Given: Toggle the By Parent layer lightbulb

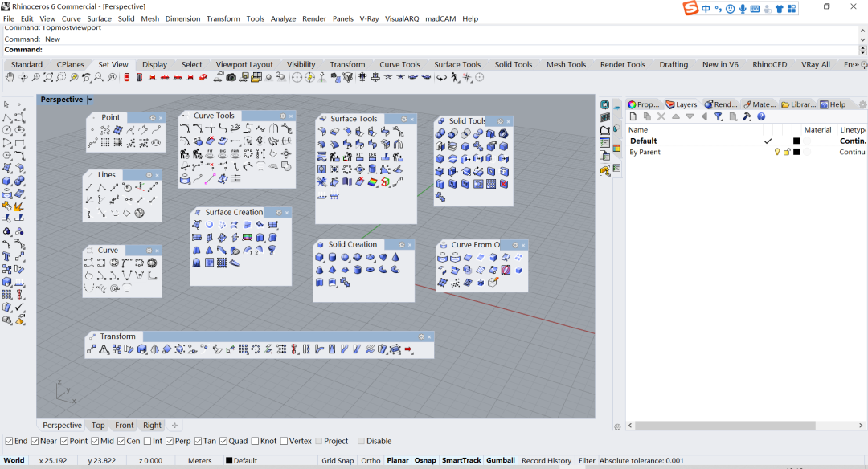Looking at the screenshot, I should 776,152.
